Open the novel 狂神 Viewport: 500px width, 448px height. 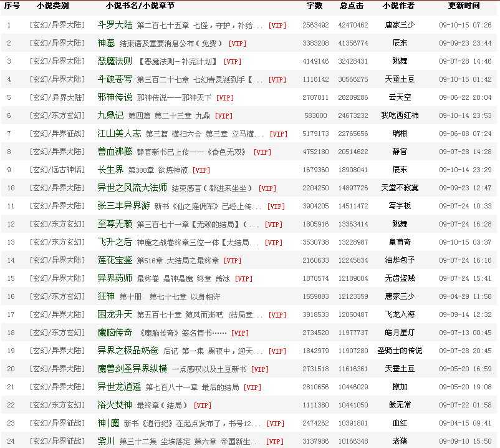pos(106,296)
